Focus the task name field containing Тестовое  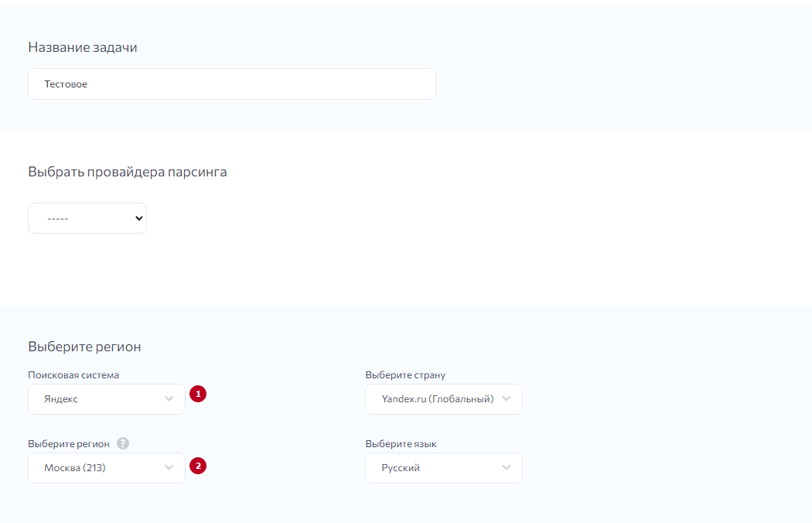pyautogui.click(x=232, y=84)
